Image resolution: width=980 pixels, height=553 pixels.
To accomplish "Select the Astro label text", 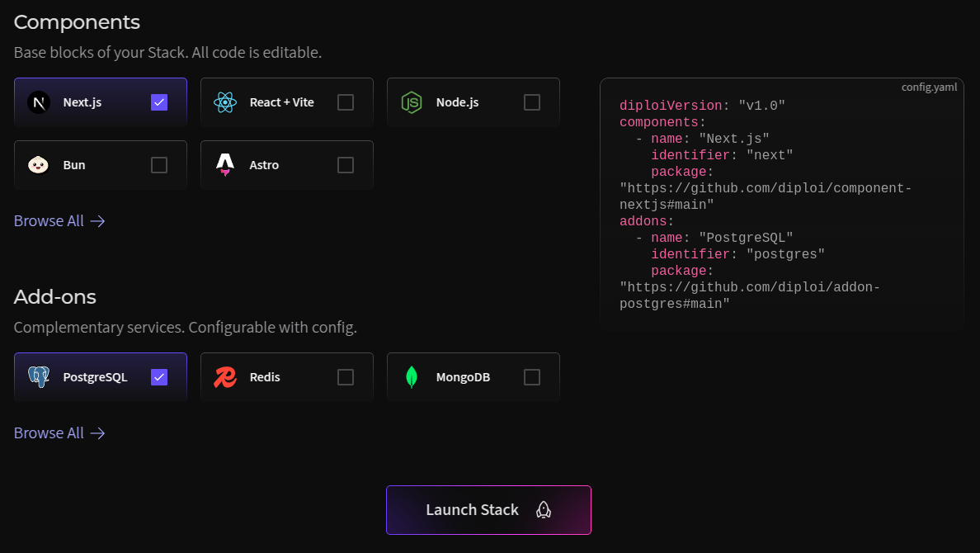I will [x=264, y=164].
